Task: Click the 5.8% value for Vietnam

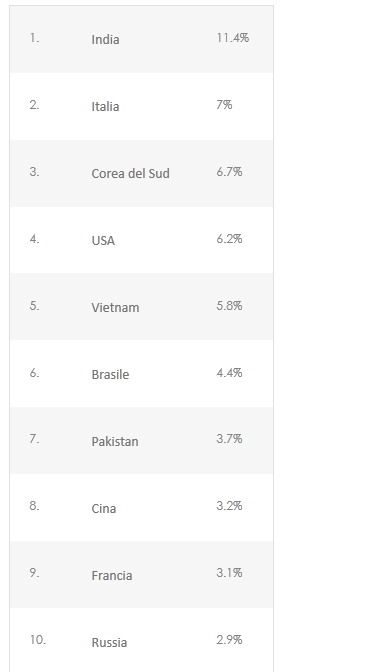Action: [229, 306]
